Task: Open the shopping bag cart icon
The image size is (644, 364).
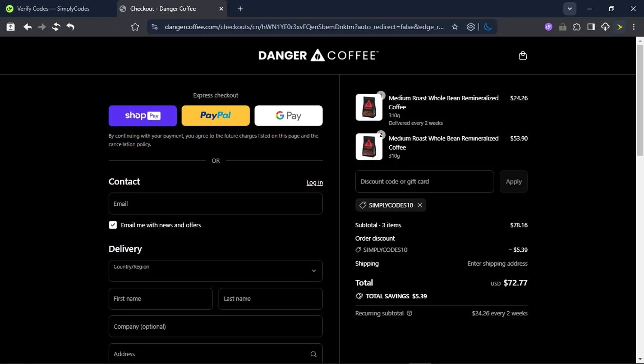Action: pyautogui.click(x=522, y=55)
